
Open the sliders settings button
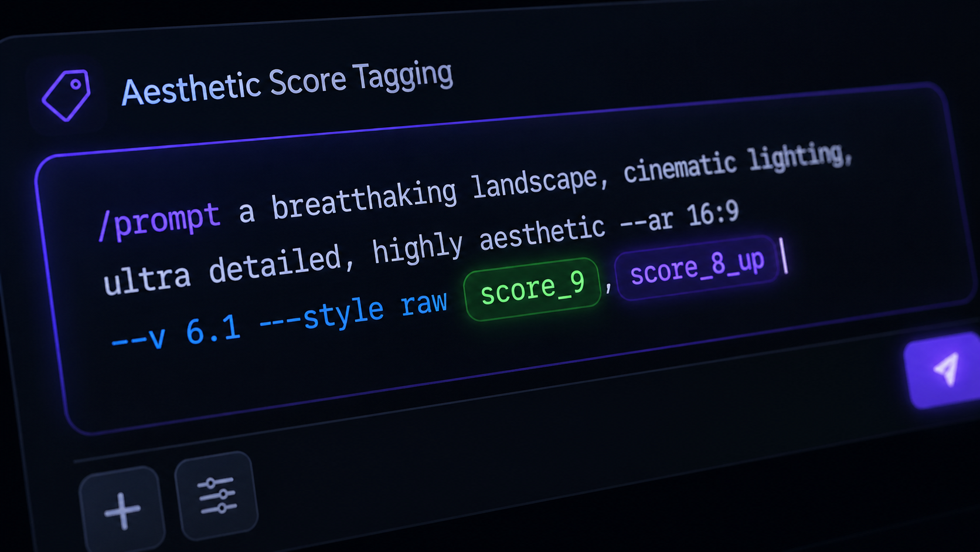click(x=217, y=496)
